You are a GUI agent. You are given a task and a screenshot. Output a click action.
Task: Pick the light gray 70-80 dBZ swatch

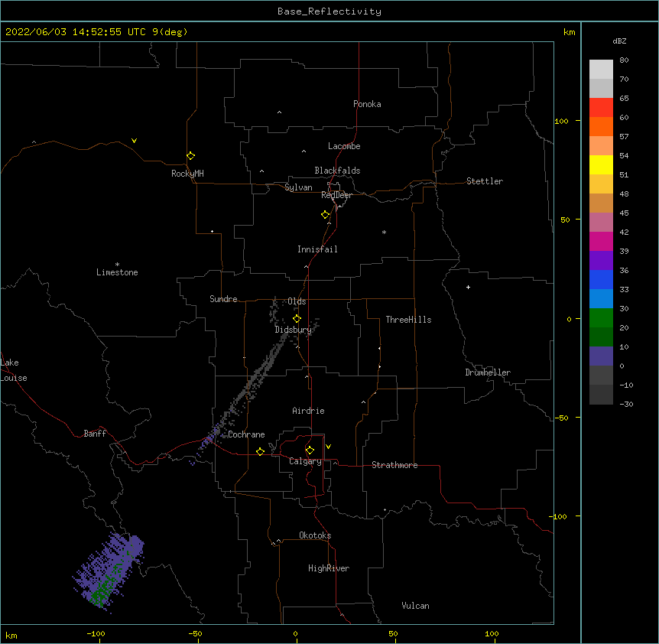coord(601,70)
